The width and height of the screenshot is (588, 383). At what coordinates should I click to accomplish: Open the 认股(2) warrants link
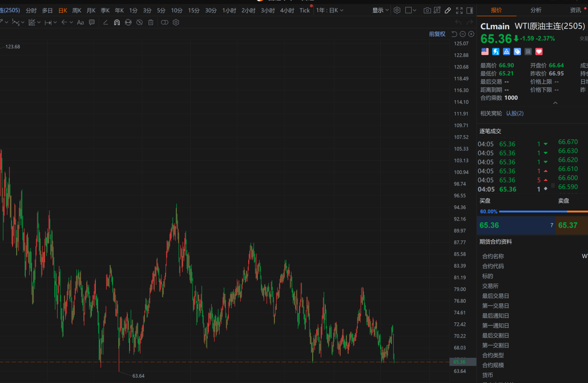[515, 113]
